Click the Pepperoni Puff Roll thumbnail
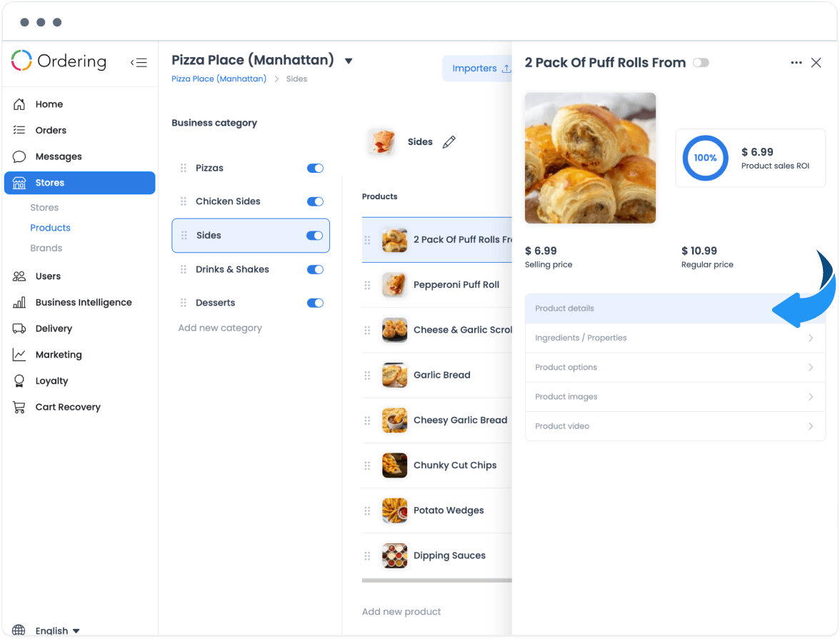This screenshot has height=639, width=840. coord(394,285)
